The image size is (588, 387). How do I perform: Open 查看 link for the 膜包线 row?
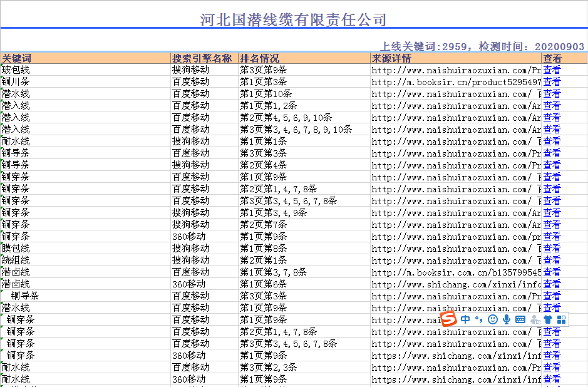(x=552, y=248)
